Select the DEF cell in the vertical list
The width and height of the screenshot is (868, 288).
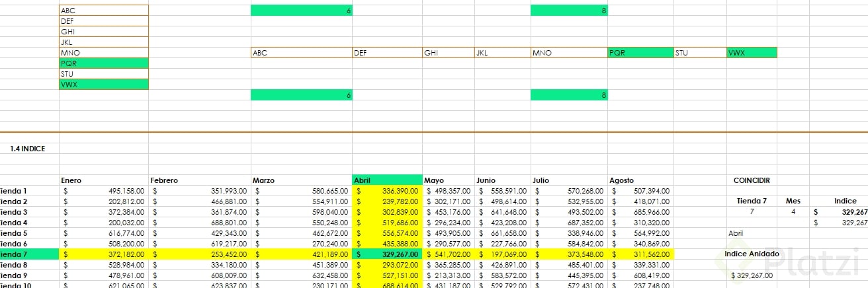click(x=104, y=21)
